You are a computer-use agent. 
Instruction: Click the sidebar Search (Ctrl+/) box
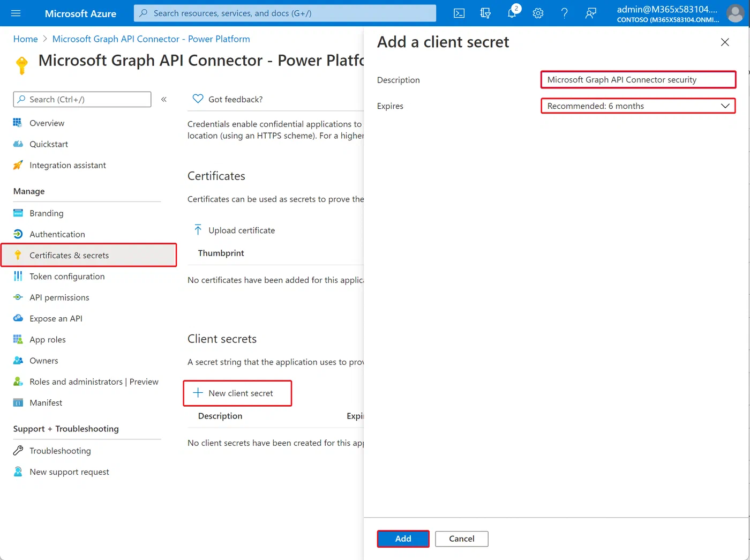coord(82,99)
